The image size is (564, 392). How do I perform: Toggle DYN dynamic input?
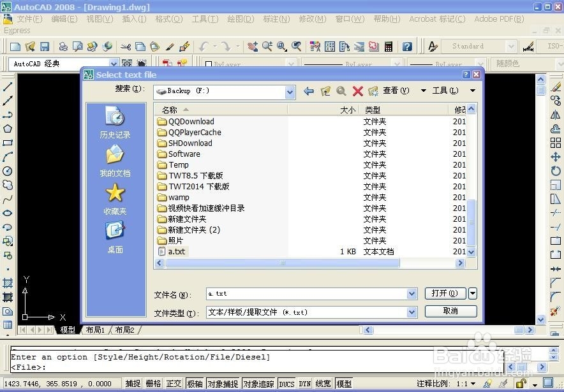click(305, 384)
